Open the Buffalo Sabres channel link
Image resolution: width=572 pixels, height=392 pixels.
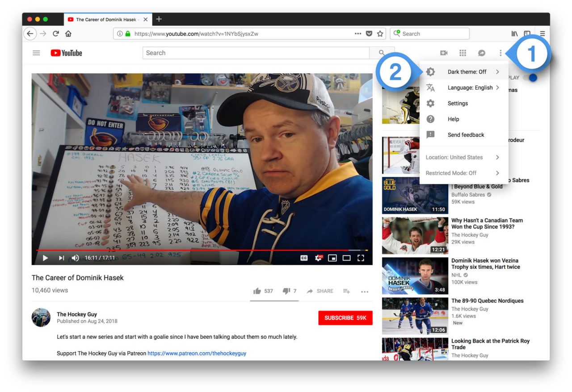[468, 195]
